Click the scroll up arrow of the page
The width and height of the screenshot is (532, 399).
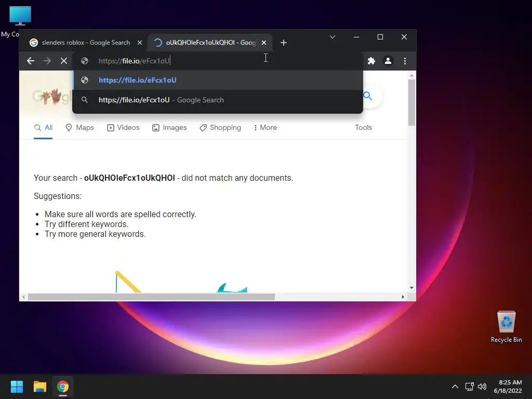tap(411, 75)
